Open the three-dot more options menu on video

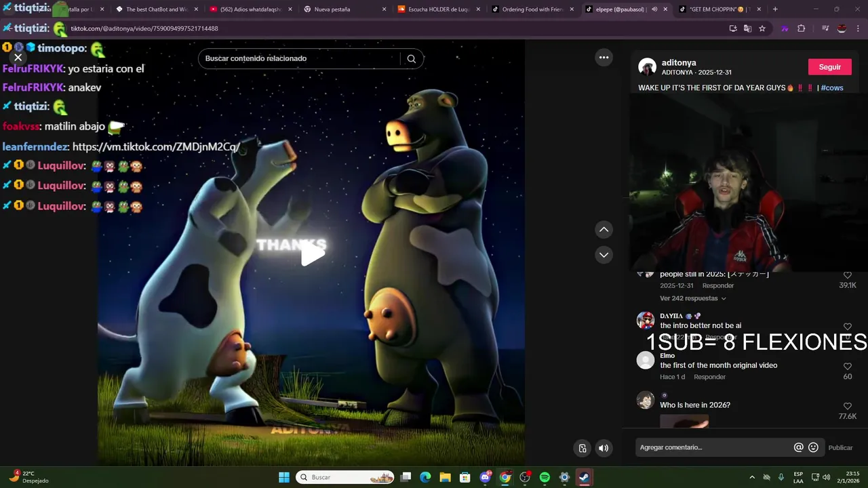tap(604, 58)
